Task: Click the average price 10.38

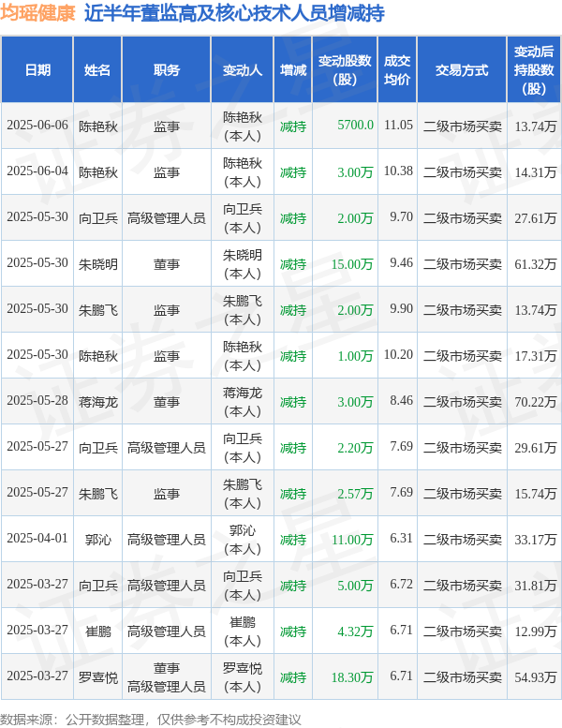Action: coord(398,171)
